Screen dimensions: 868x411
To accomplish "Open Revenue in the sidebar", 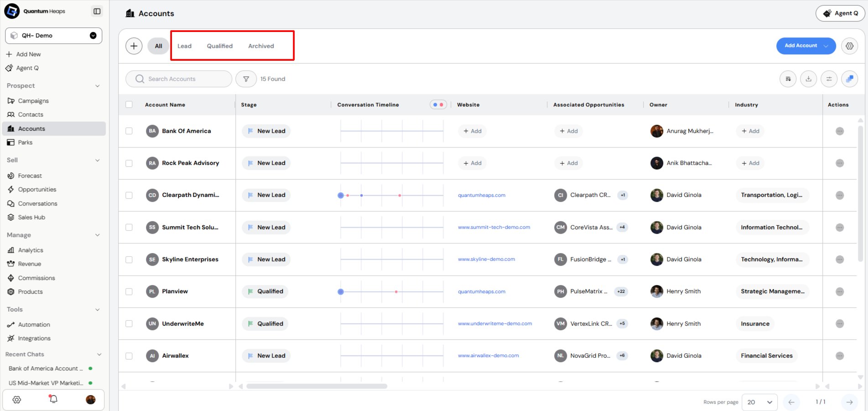I will [x=29, y=264].
